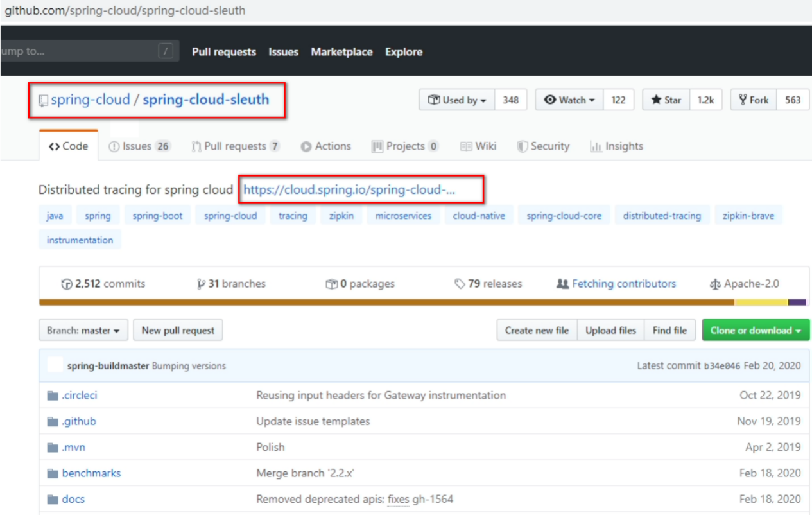Select the zipkin-brave topic tag

[x=748, y=216]
